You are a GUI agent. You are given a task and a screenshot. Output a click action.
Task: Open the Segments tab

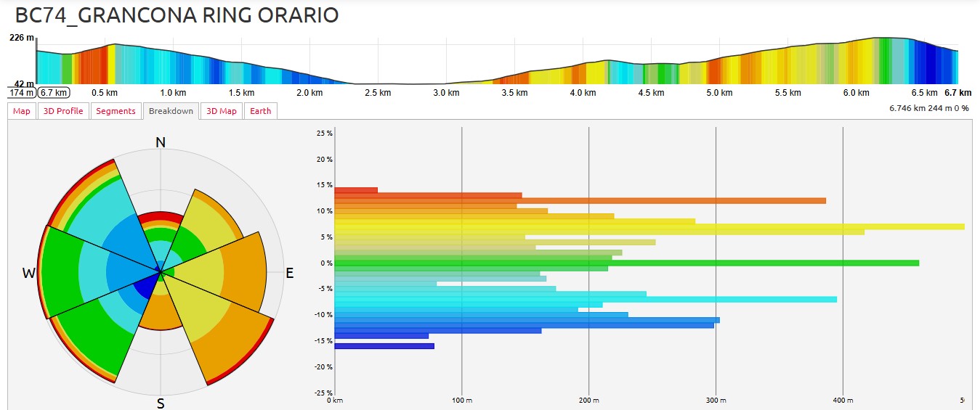coord(116,111)
